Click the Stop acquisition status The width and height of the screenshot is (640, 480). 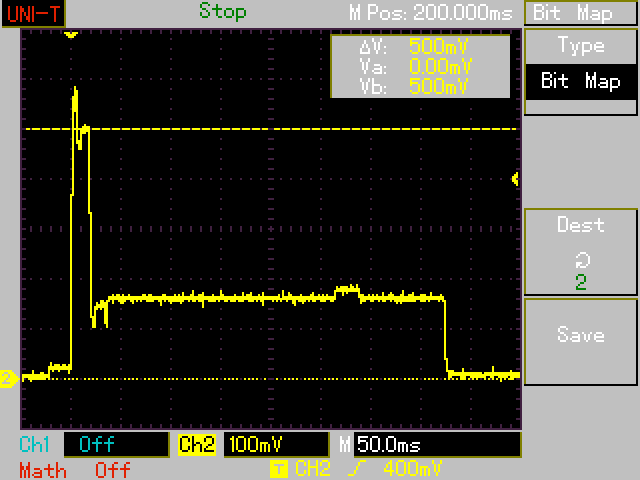click(x=222, y=11)
